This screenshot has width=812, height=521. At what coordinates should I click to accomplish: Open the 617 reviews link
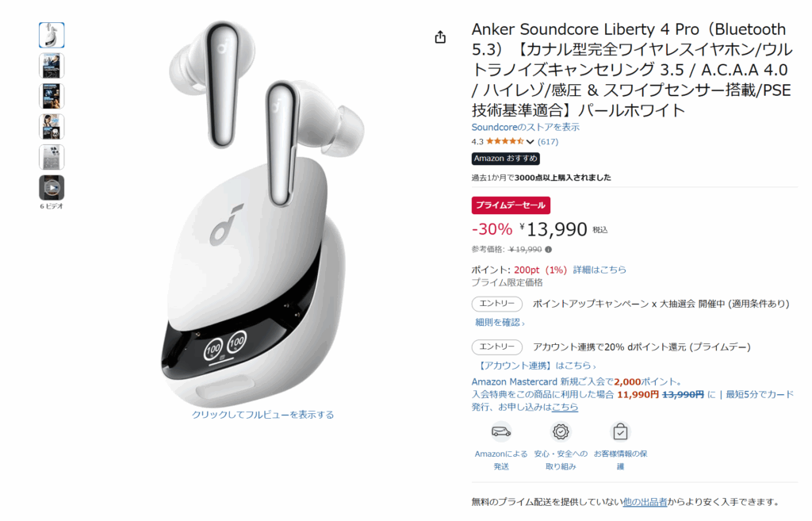548,141
